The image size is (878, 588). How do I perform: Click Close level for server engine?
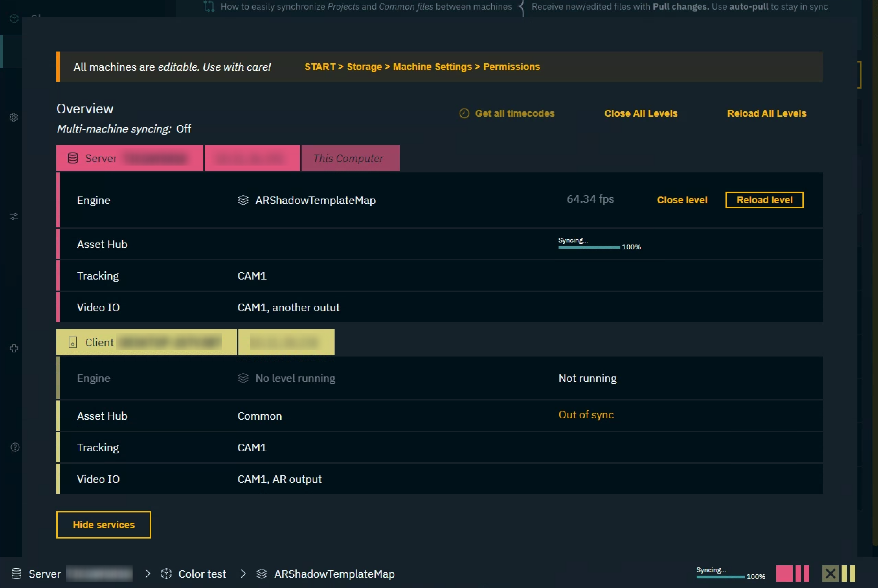(x=682, y=200)
